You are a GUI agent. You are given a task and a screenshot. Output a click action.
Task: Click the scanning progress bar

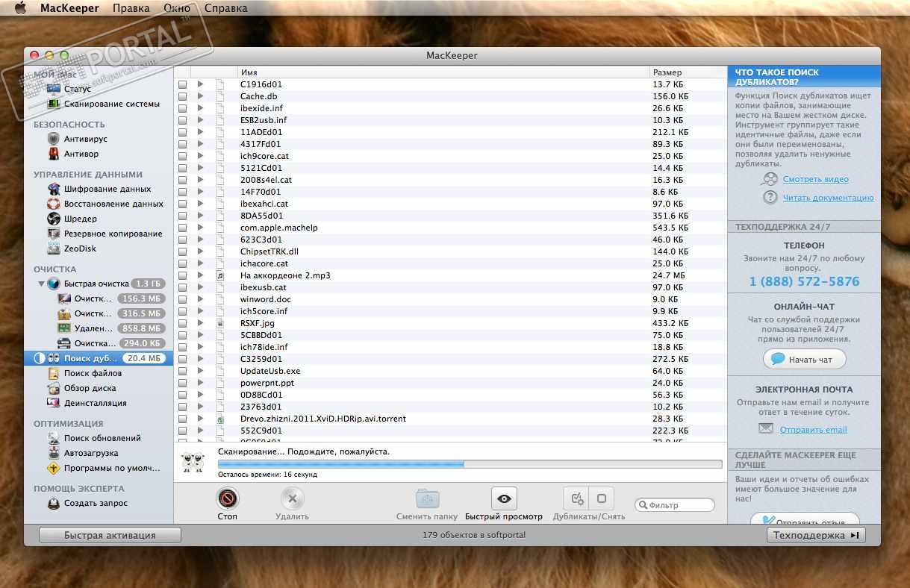tap(470, 464)
